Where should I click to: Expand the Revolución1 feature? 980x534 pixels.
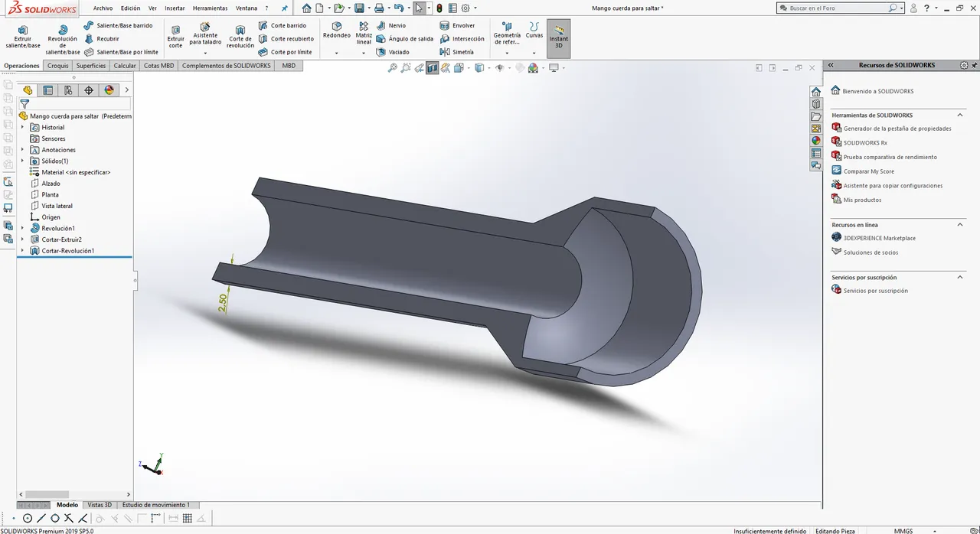coord(22,229)
